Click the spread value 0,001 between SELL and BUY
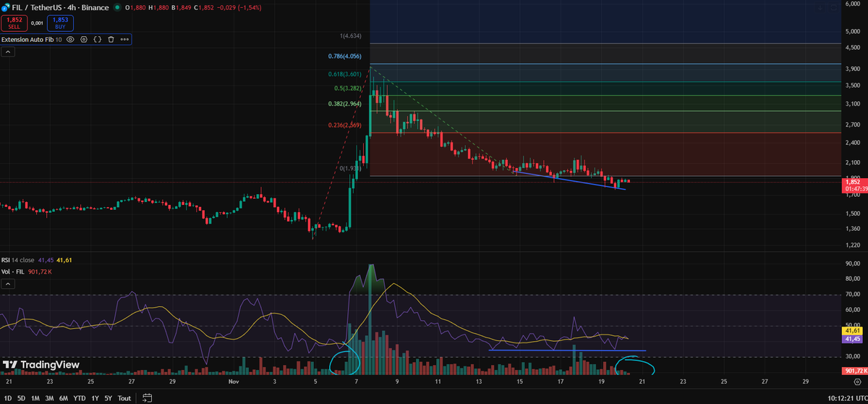868x404 pixels. [x=37, y=23]
